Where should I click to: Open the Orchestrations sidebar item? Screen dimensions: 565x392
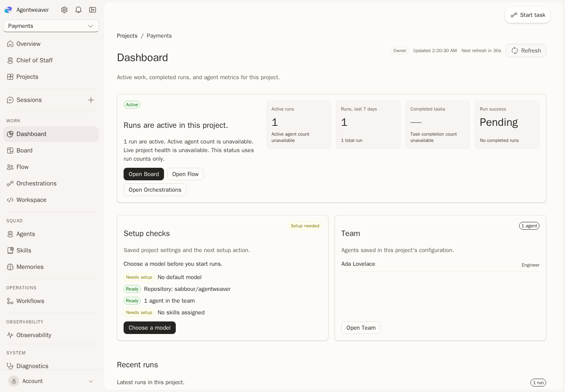(x=51, y=183)
